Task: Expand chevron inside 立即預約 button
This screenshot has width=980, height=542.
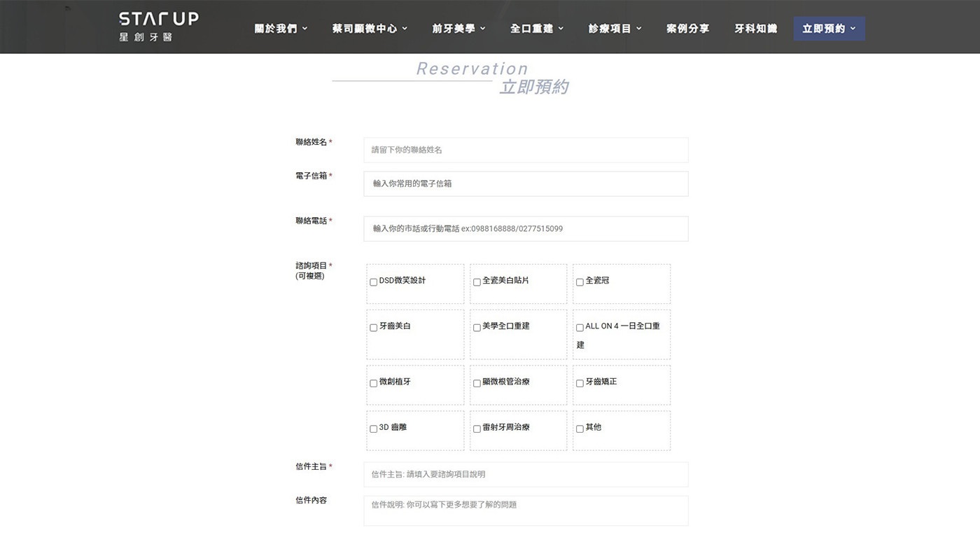Action: [853, 29]
